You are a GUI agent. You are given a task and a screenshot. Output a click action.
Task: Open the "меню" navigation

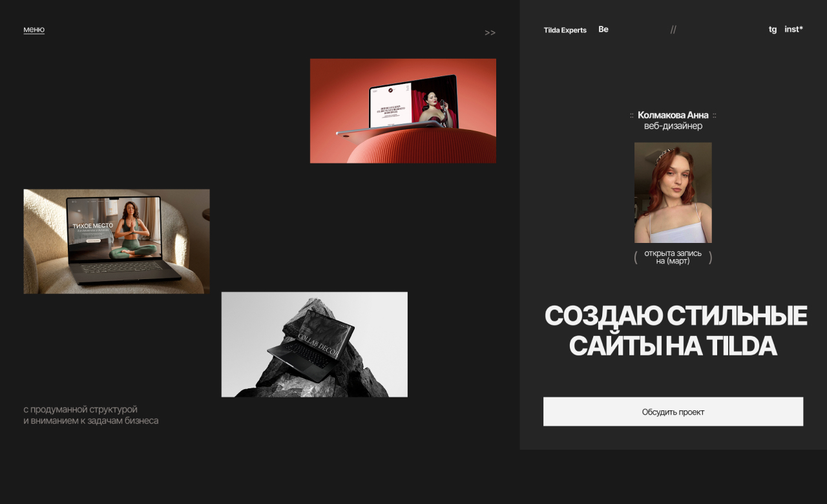(34, 29)
